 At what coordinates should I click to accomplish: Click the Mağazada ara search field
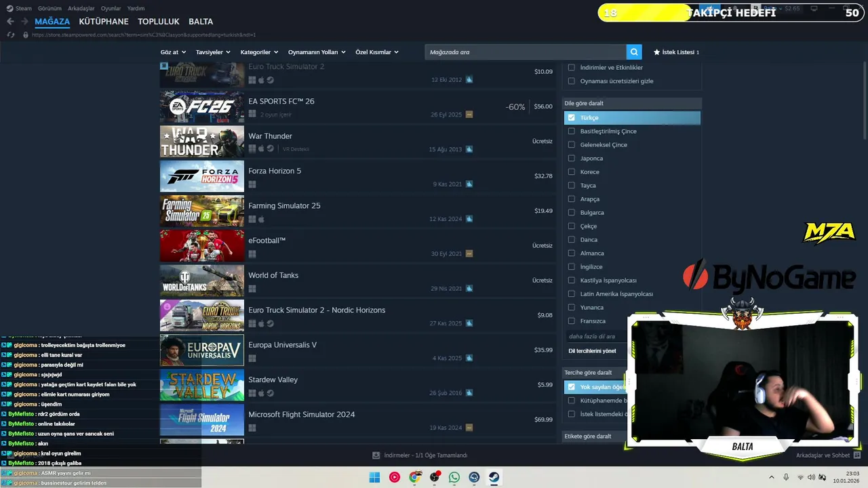click(526, 52)
